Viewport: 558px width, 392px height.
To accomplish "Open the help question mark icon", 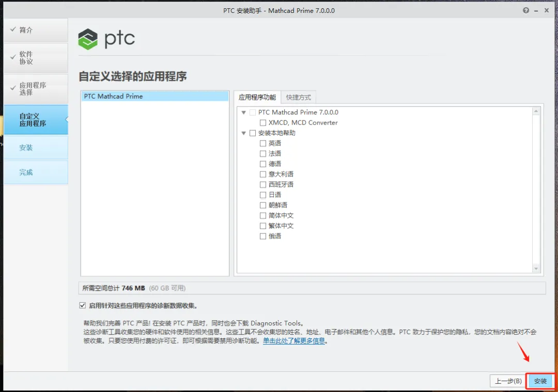I will [525, 10].
